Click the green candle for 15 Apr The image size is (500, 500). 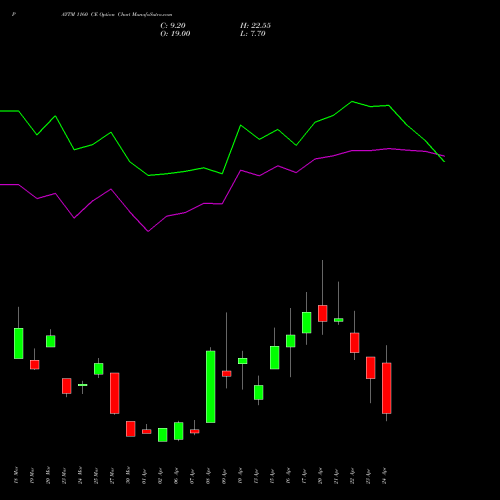point(275,358)
